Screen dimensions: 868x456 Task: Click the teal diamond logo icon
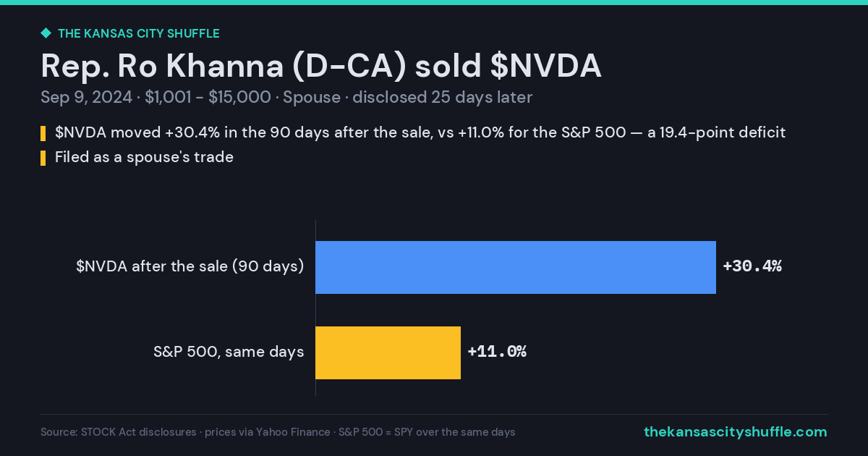46,33
